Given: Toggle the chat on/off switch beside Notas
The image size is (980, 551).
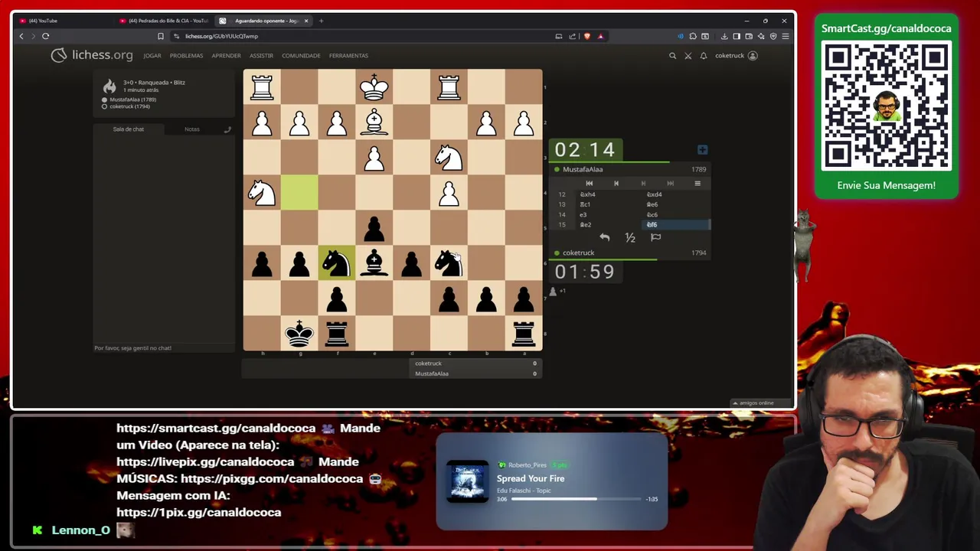Looking at the screenshot, I should (x=227, y=129).
